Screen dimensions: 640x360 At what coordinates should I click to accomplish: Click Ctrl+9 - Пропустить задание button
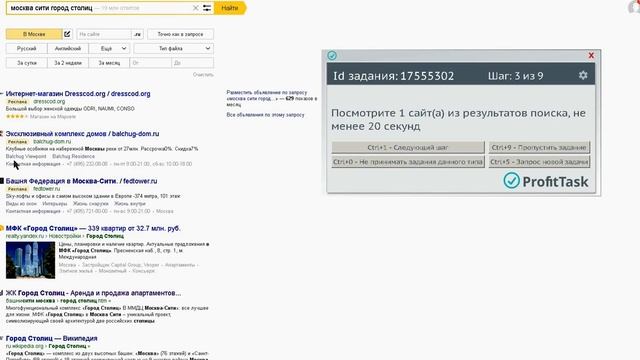[x=539, y=147]
